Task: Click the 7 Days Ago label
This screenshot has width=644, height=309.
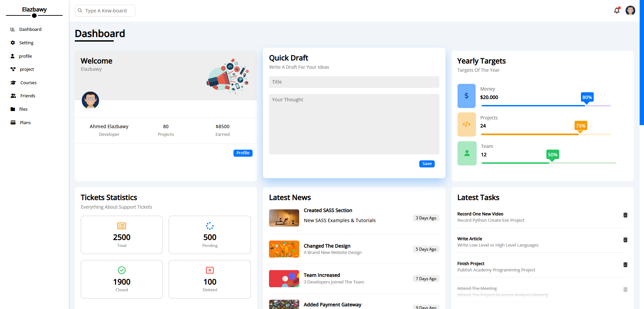Action: pos(426,279)
